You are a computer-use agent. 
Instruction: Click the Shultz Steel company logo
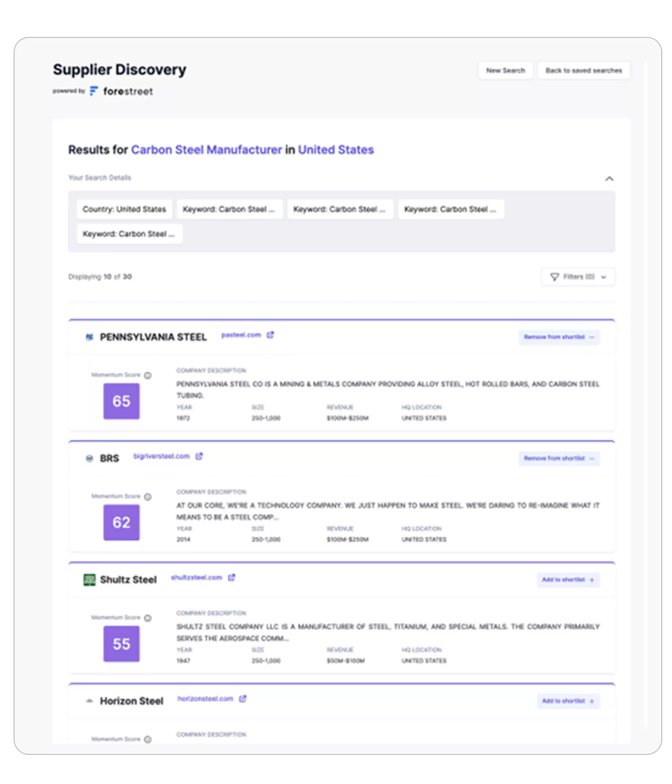[89, 580]
